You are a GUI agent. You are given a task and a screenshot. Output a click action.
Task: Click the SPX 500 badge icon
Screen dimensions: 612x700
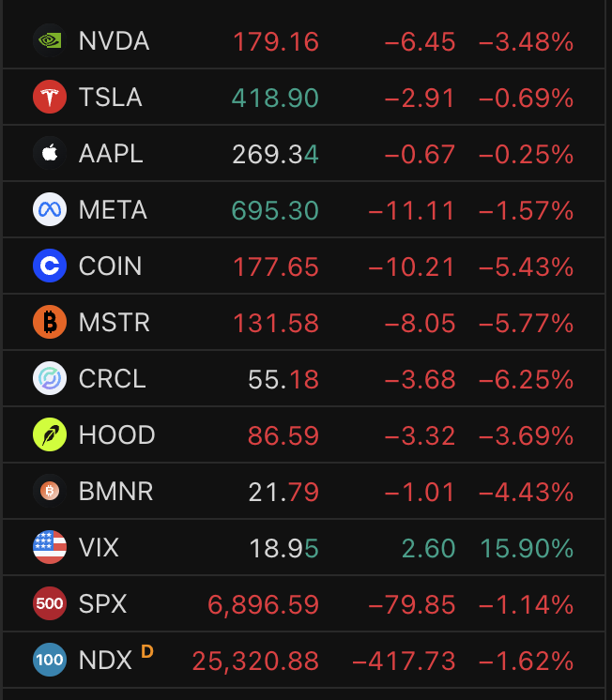pyautogui.click(x=49, y=603)
